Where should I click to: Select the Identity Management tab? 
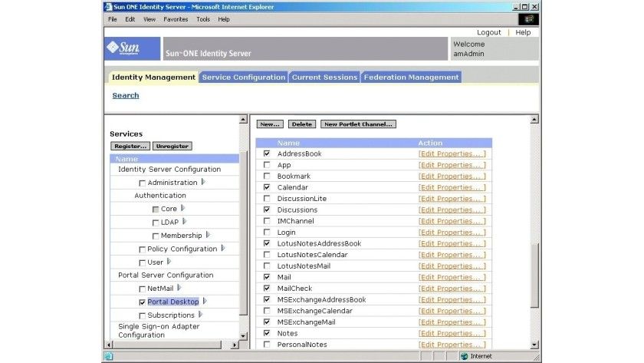(x=153, y=77)
